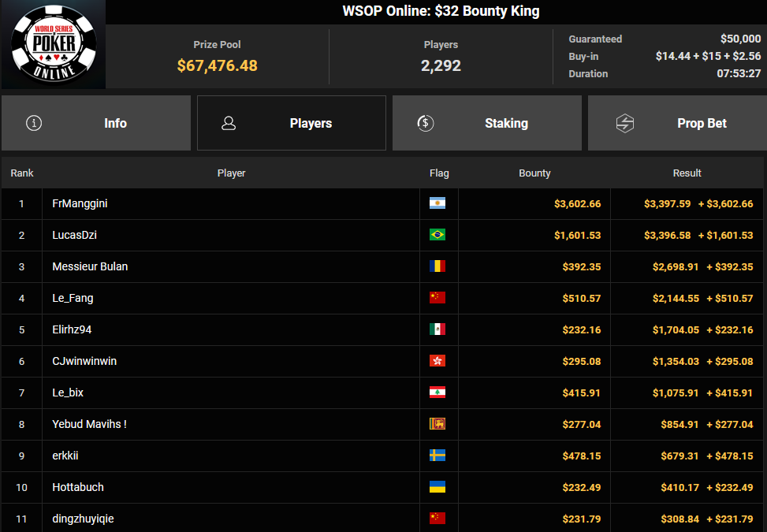Click the Result column header
The height and width of the screenshot is (532, 767).
(687, 173)
